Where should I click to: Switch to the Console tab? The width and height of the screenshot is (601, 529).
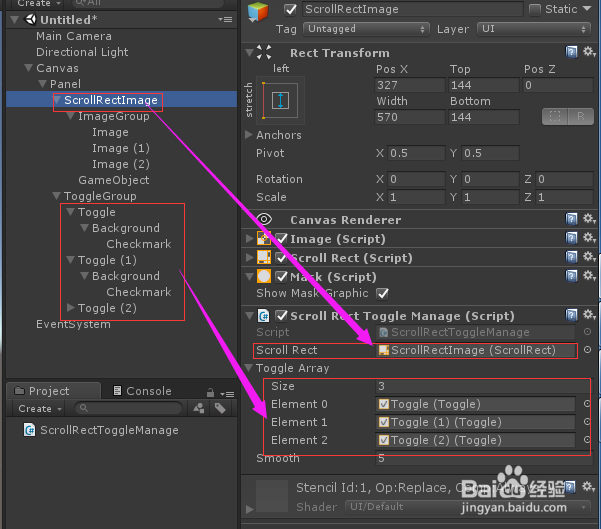143,391
